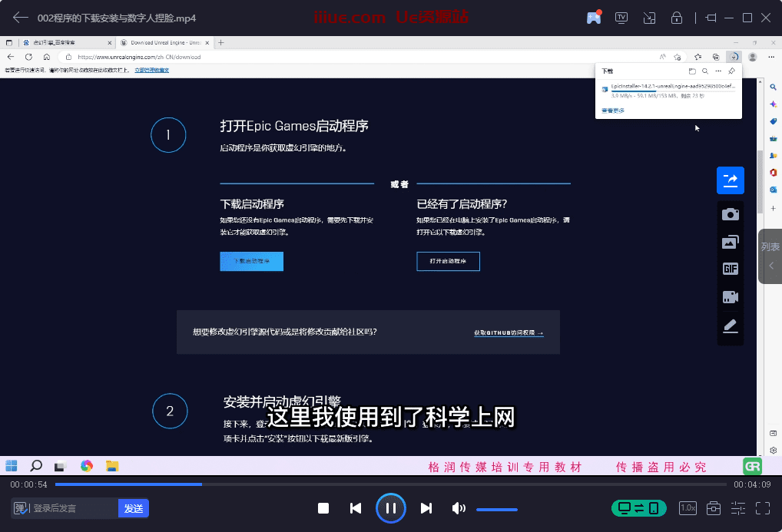Skip to the next video
The height and width of the screenshot is (532, 782).
426,508
